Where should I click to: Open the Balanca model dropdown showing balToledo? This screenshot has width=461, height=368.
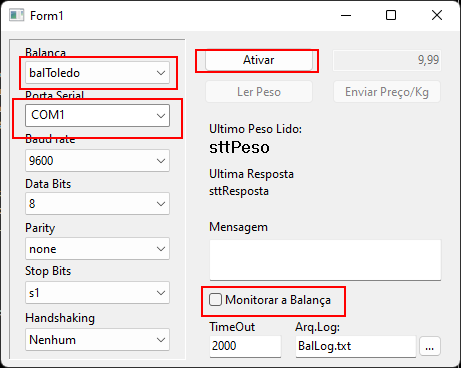pyautogui.click(x=97, y=73)
